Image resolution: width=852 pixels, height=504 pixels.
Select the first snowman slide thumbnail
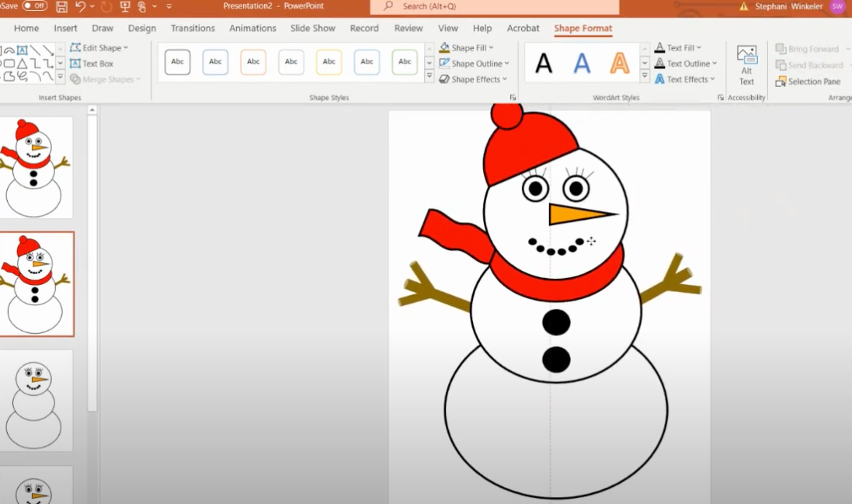37,166
